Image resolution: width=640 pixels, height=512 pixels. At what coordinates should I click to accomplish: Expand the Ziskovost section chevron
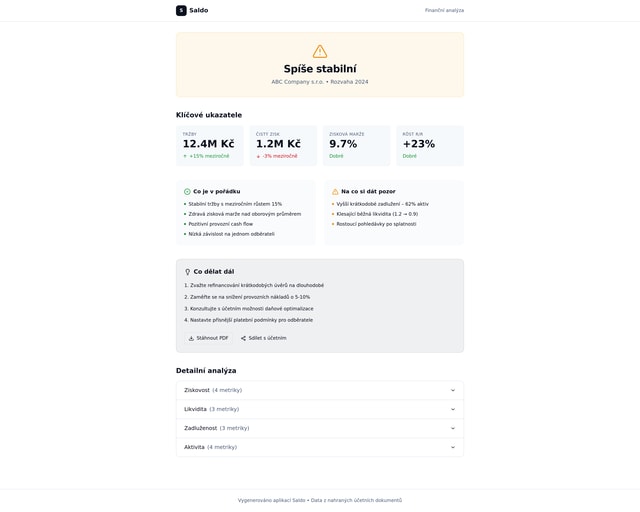coord(452,390)
